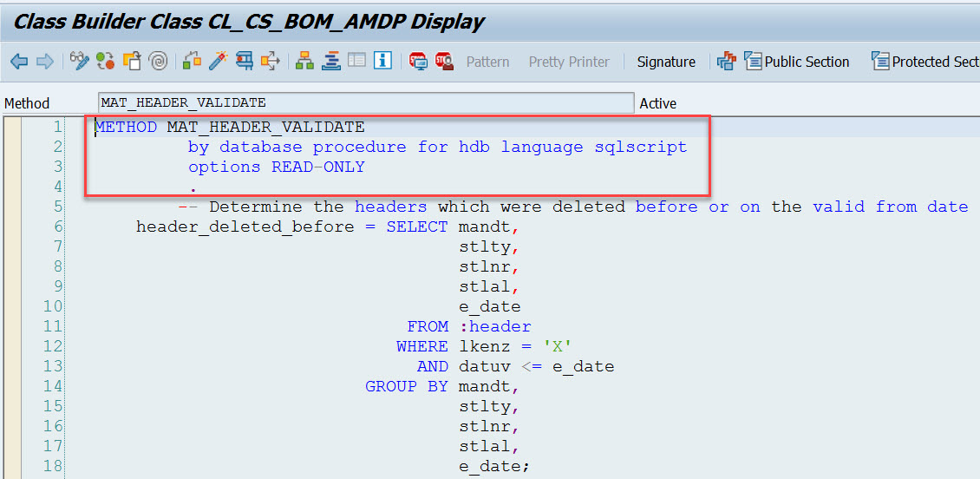Click the Check syntax squares icon
Screen dimensions: 980x479
point(192,61)
